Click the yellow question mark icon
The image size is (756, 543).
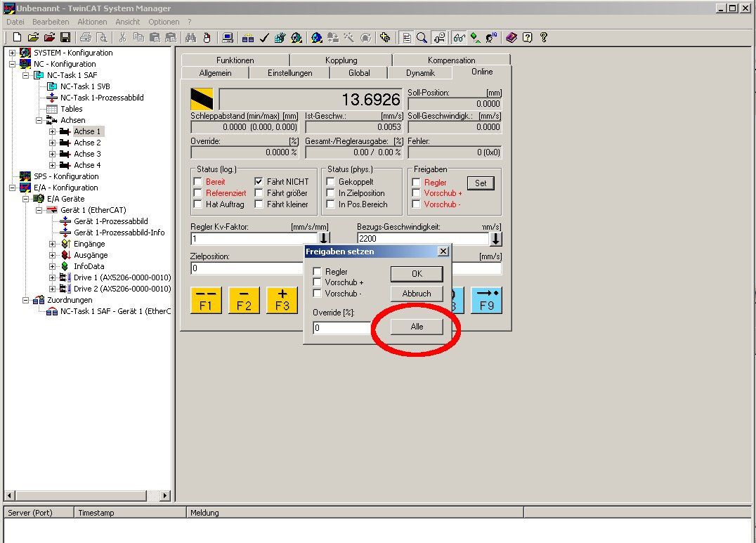(x=544, y=38)
